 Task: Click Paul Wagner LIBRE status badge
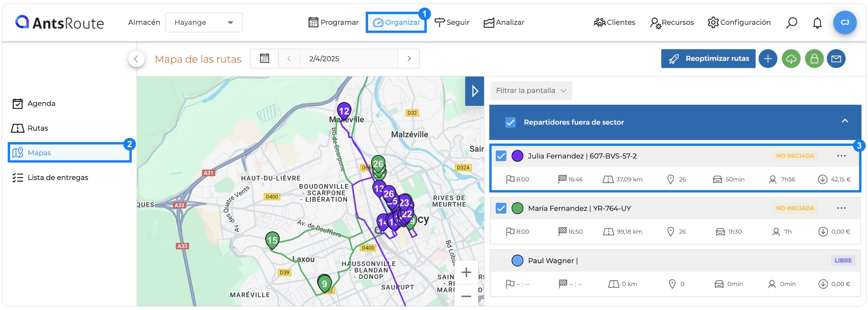(x=843, y=260)
